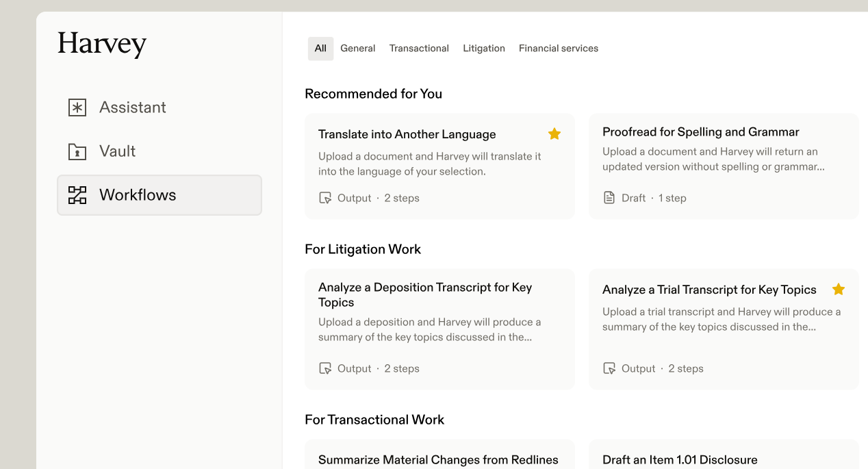
Task: Click "1 step" on the Proofread card
Action: pyautogui.click(x=672, y=198)
